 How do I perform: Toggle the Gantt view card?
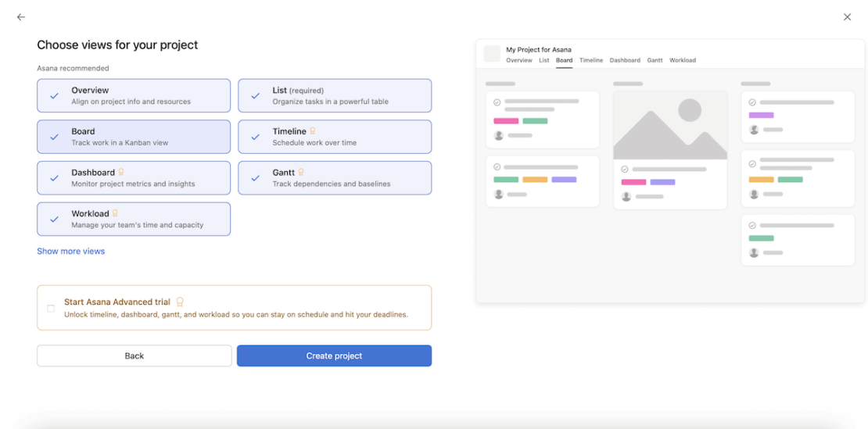coord(335,178)
